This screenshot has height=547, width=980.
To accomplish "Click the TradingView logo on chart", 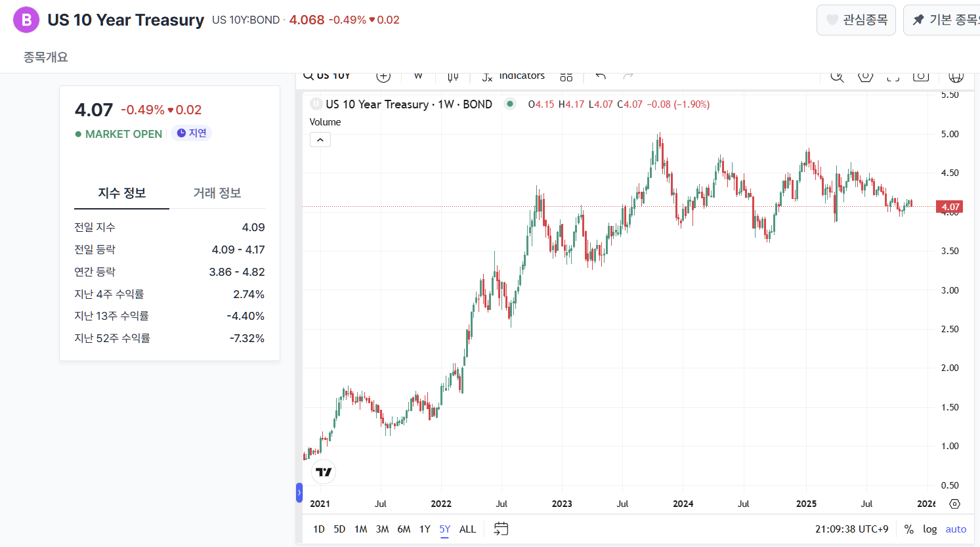I will click(x=324, y=472).
